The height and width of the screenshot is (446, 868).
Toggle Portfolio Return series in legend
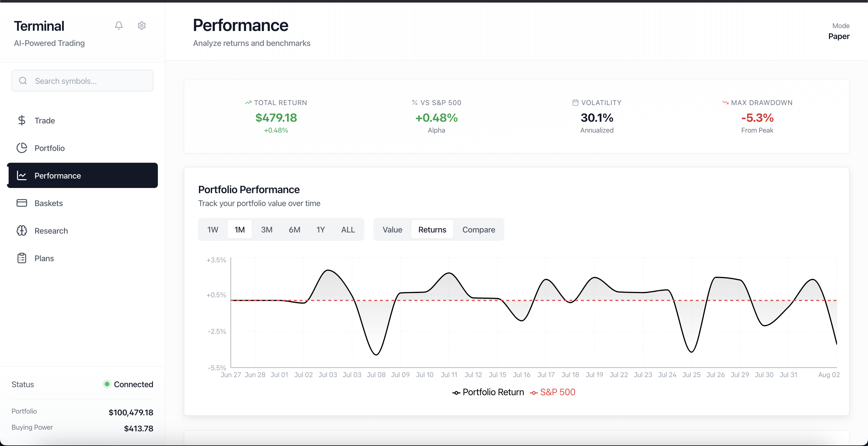(488, 392)
